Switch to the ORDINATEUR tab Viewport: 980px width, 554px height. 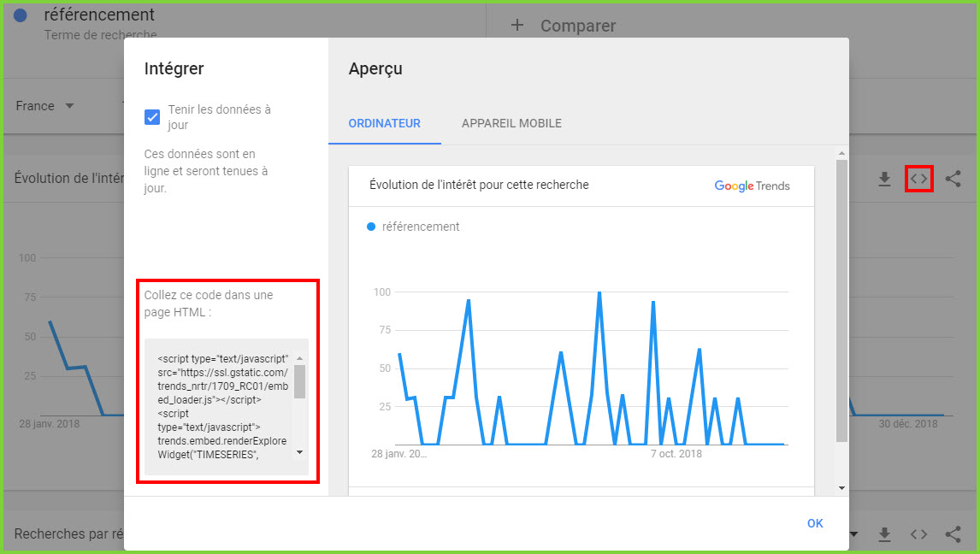pos(384,124)
